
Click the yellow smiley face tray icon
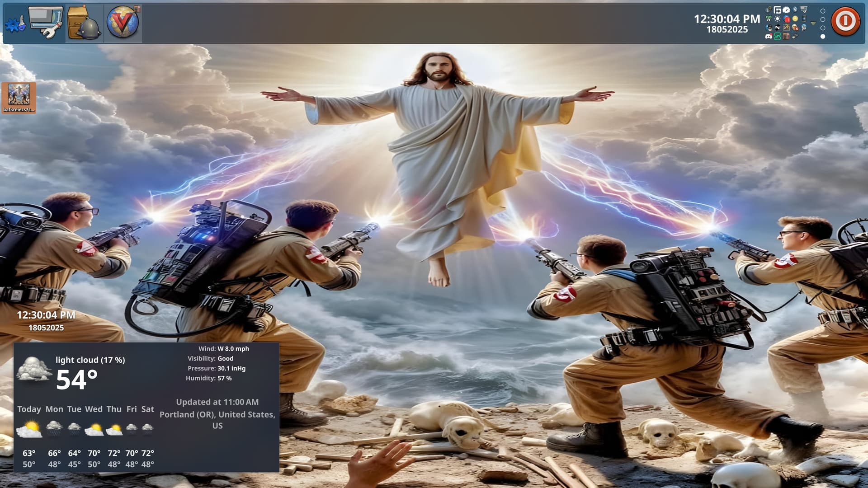coord(795,19)
